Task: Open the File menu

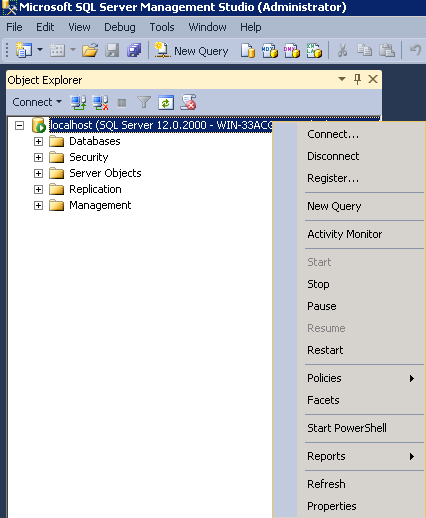Action: coord(14,27)
